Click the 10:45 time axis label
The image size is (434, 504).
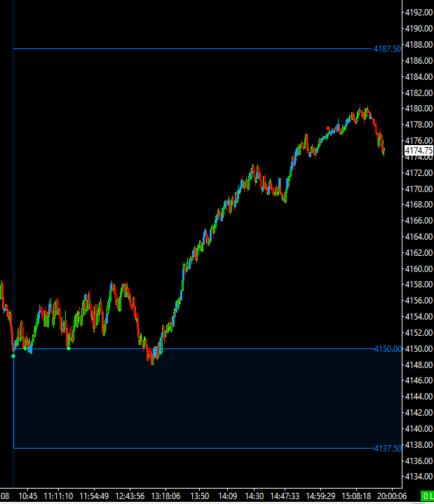[27, 496]
